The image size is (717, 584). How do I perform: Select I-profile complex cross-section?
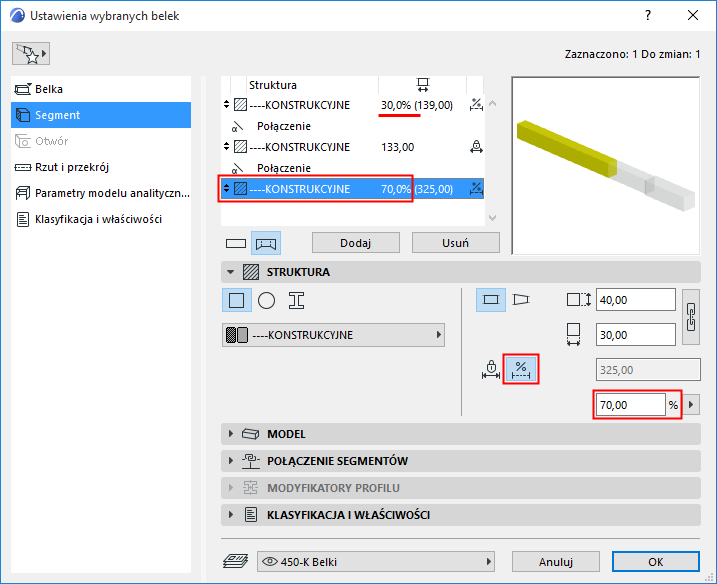coord(296,300)
